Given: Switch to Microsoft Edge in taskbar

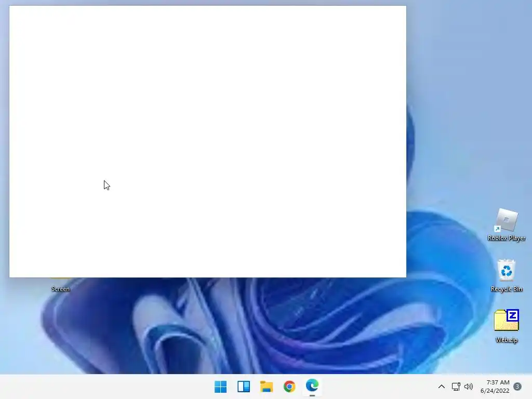Looking at the screenshot, I should pyautogui.click(x=312, y=386).
